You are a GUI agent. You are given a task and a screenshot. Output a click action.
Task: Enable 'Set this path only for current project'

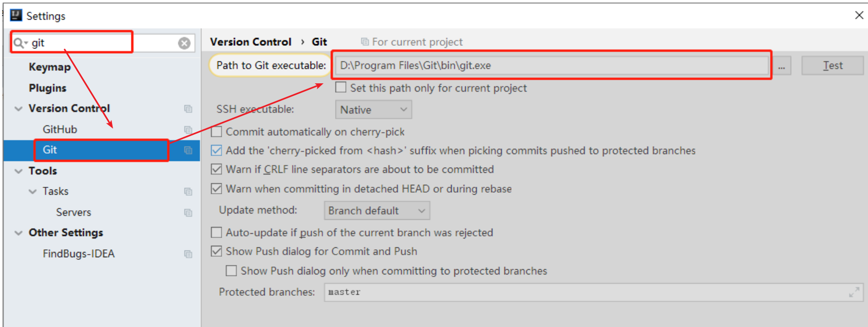pyautogui.click(x=341, y=87)
